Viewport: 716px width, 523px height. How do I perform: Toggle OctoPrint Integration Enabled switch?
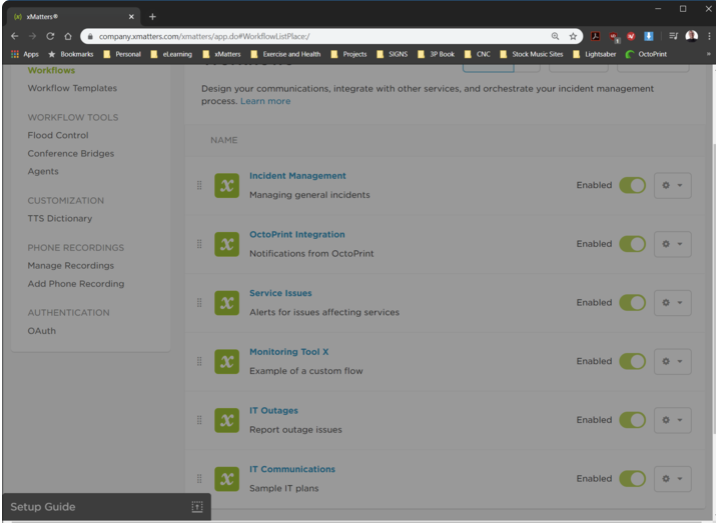[x=632, y=244]
